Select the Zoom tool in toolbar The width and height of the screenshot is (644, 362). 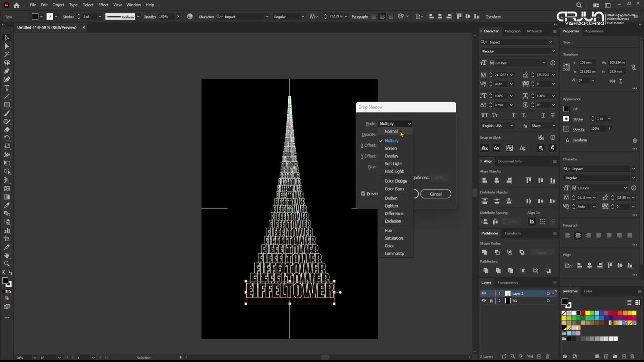point(7,263)
